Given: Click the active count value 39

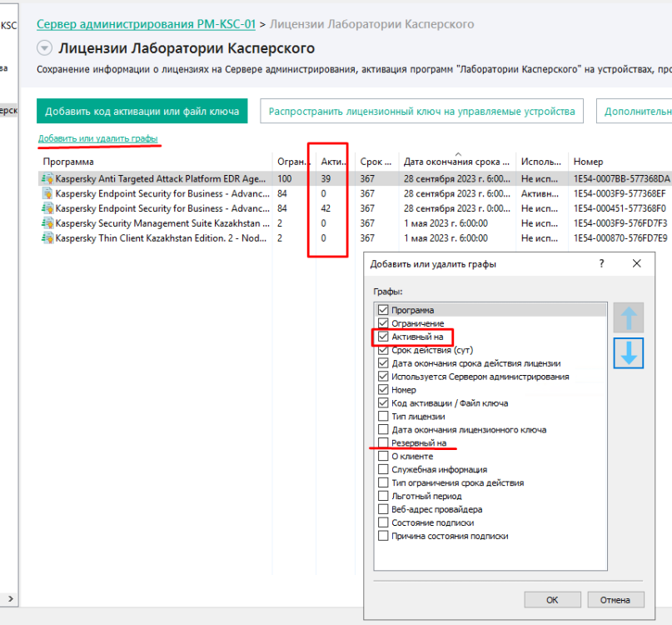Looking at the screenshot, I should coord(326,178).
